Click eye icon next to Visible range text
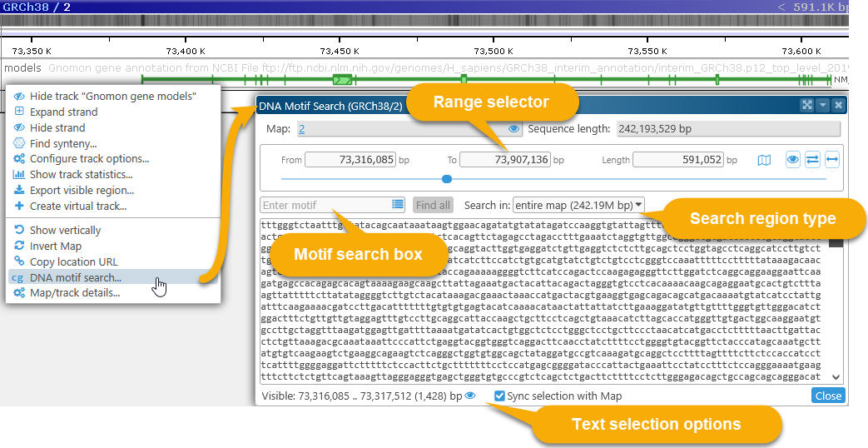Viewport: 868px width, 448px height. point(470,396)
